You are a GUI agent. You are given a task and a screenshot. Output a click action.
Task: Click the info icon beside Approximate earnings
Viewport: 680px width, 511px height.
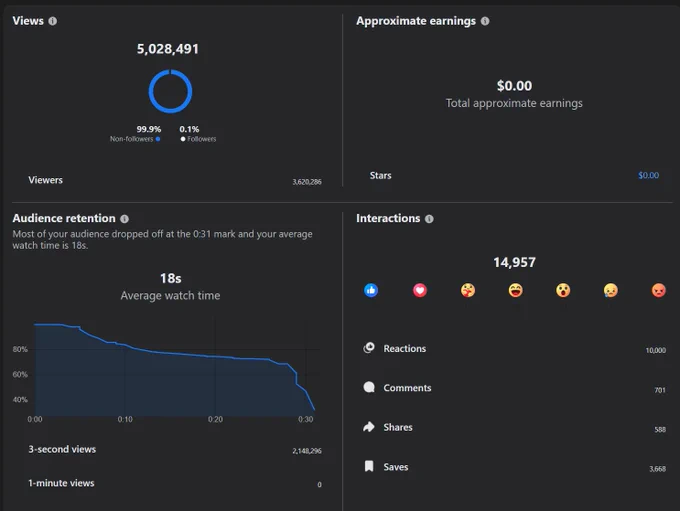[x=485, y=21]
